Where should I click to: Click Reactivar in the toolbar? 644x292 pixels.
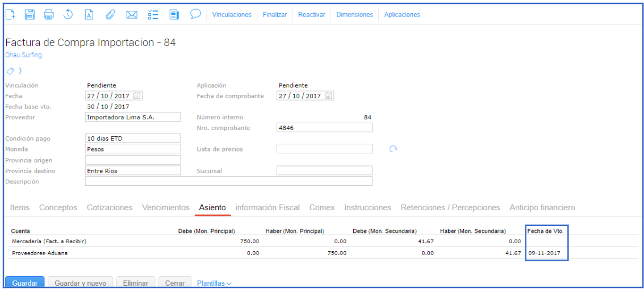point(312,14)
